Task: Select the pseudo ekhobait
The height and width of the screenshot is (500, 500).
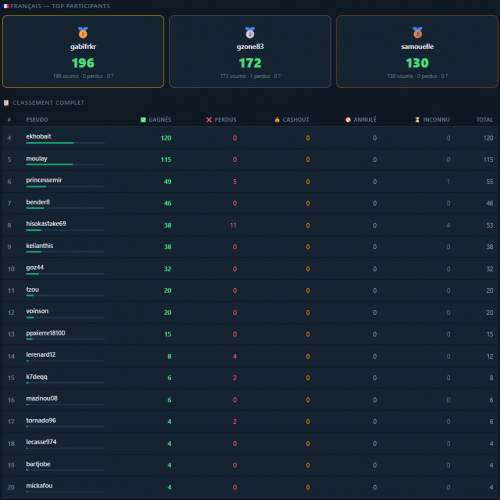Action: [x=39, y=136]
